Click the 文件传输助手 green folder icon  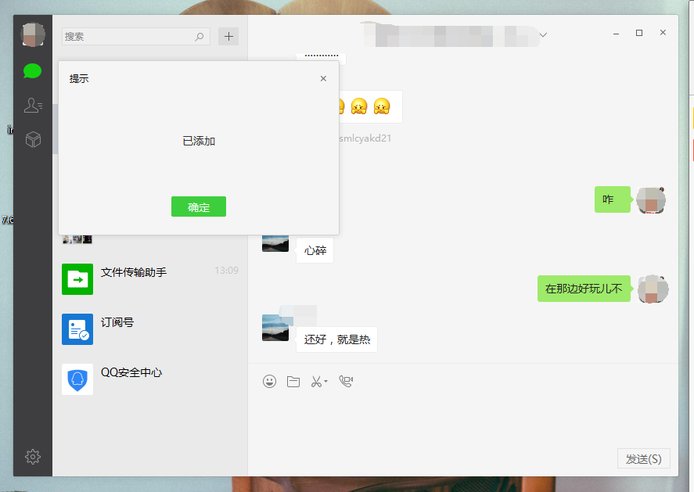click(x=77, y=279)
